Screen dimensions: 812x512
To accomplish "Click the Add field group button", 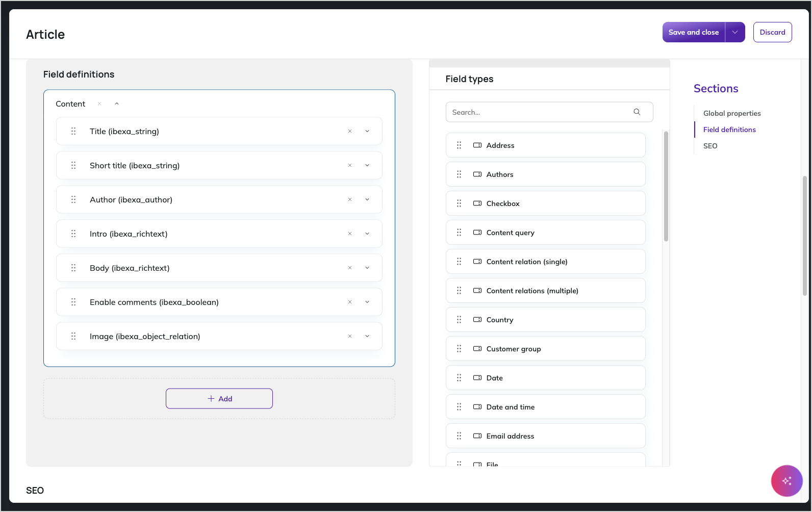I will coord(219,399).
